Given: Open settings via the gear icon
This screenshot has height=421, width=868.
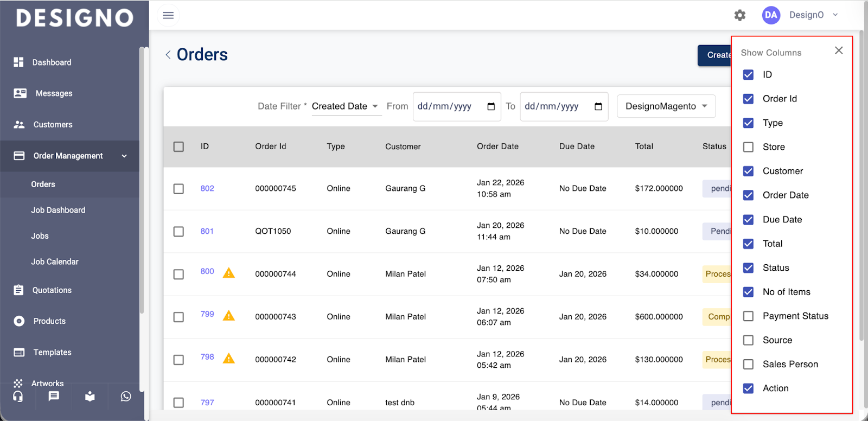Looking at the screenshot, I should tap(740, 15).
